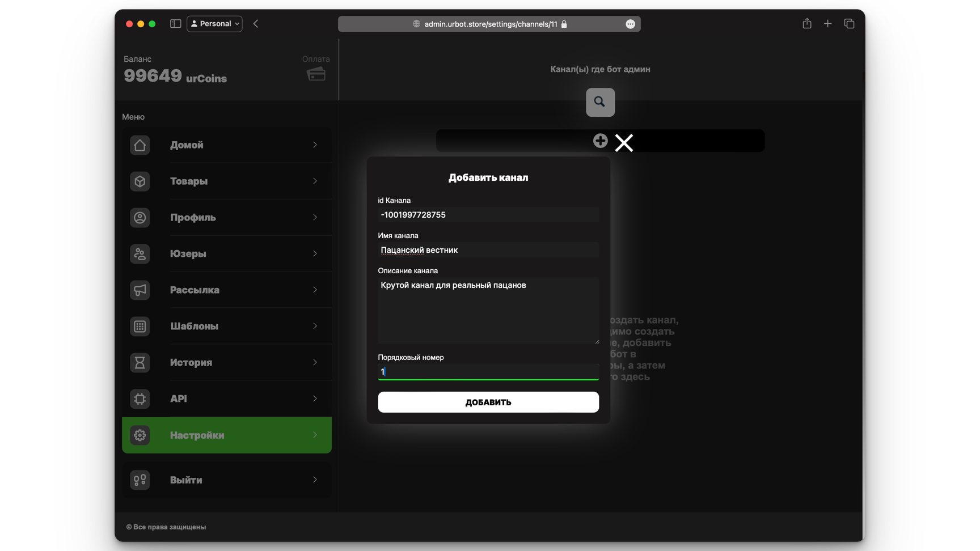The height and width of the screenshot is (551, 980).
Task: Click the chip icon beside API
Action: (140, 399)
